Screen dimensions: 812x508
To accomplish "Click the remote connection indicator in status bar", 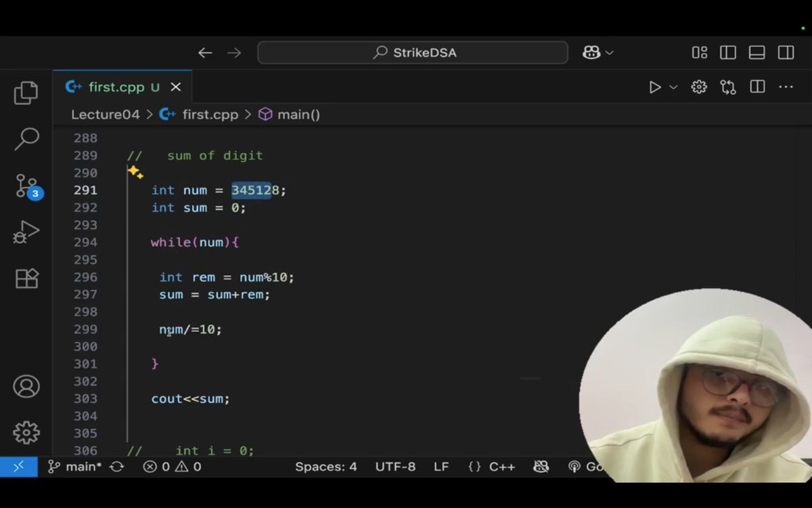I will [18, 466].
